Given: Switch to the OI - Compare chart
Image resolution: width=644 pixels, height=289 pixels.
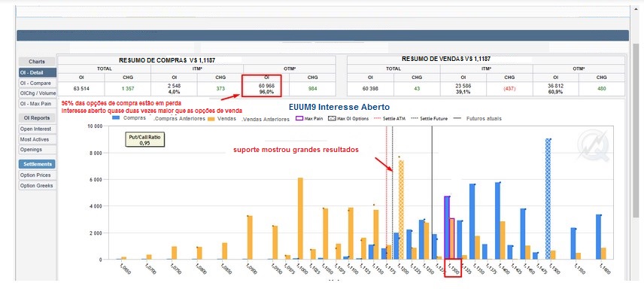Looking at the screenshot, I should 37,83.
